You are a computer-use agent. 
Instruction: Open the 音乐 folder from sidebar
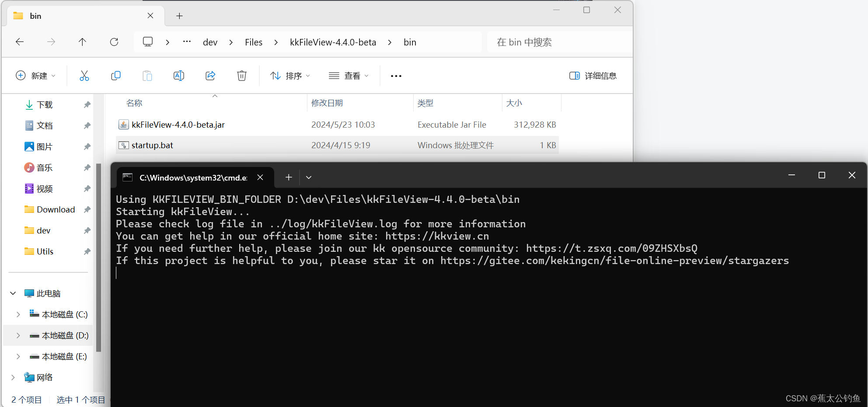45,167
